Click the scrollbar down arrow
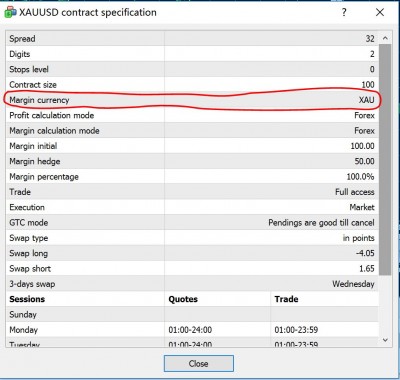This screenshot has height=380, width=400. click(x=385, y=340)
